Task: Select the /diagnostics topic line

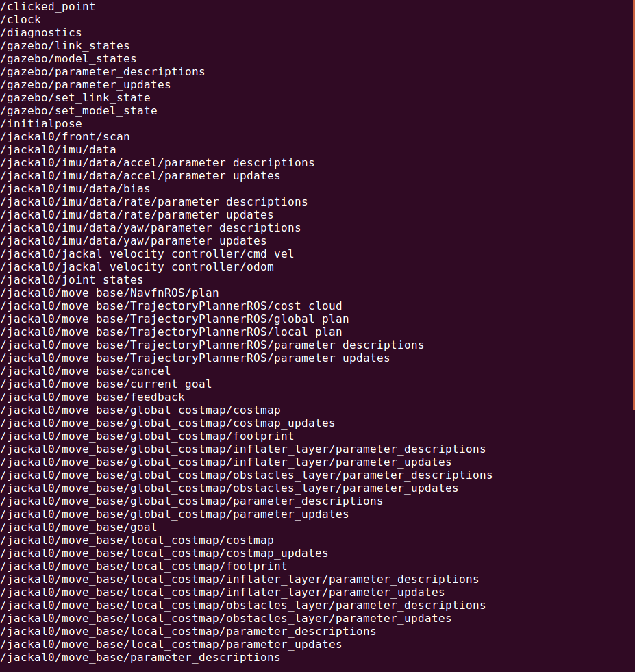Action: click(x=41, y=33)
